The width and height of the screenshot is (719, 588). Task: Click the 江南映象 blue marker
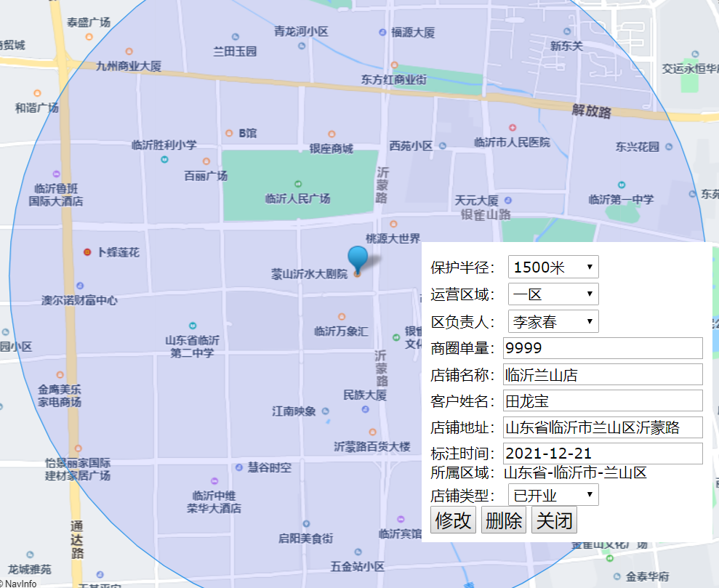coord(325,411)
